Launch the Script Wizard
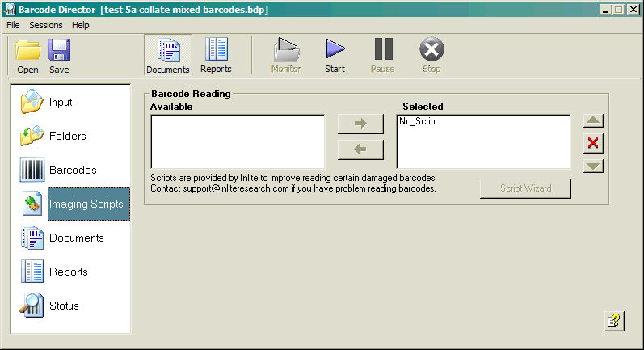The height and width of the screenshot is (350, 644). 525,188
